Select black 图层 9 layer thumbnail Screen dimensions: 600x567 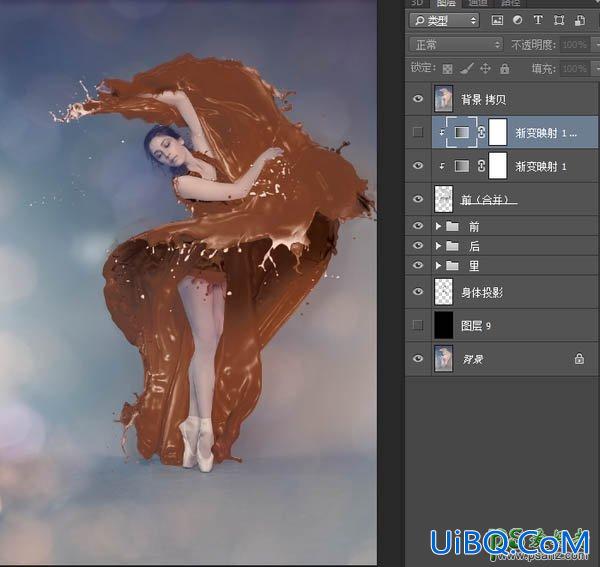tap(444, 325)
